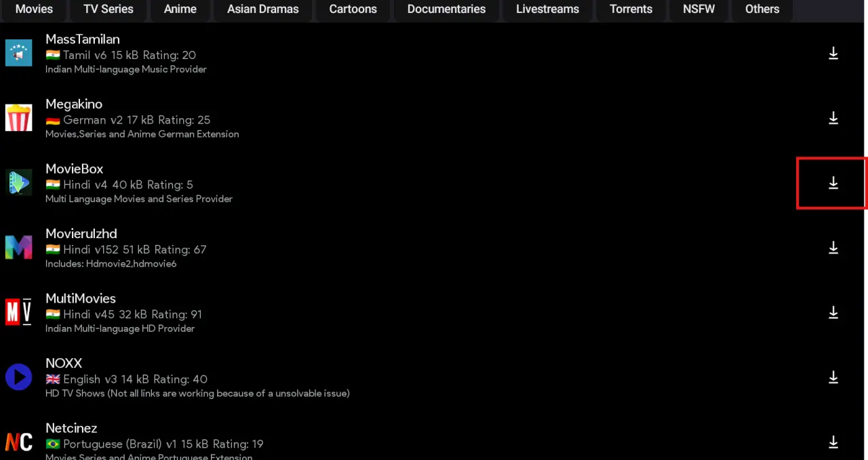
Task: Select the Netcinez title text
Action: click(x=71, y=428)
